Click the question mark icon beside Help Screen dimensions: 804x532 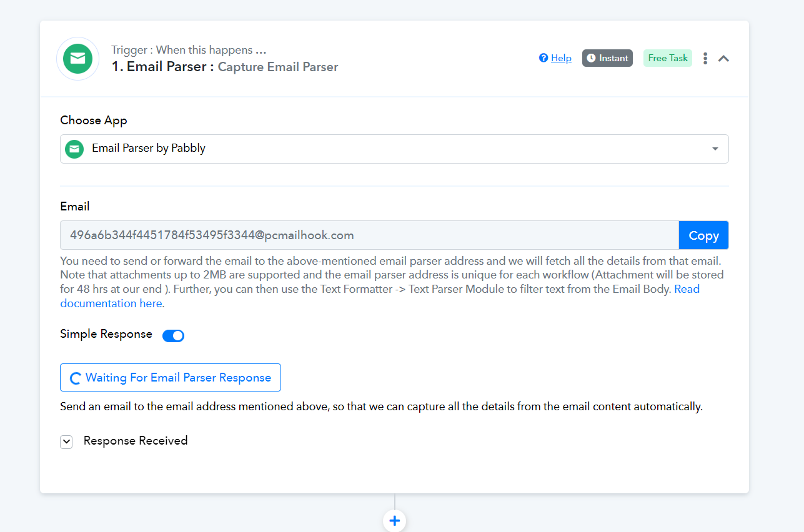tap(543, 58)
